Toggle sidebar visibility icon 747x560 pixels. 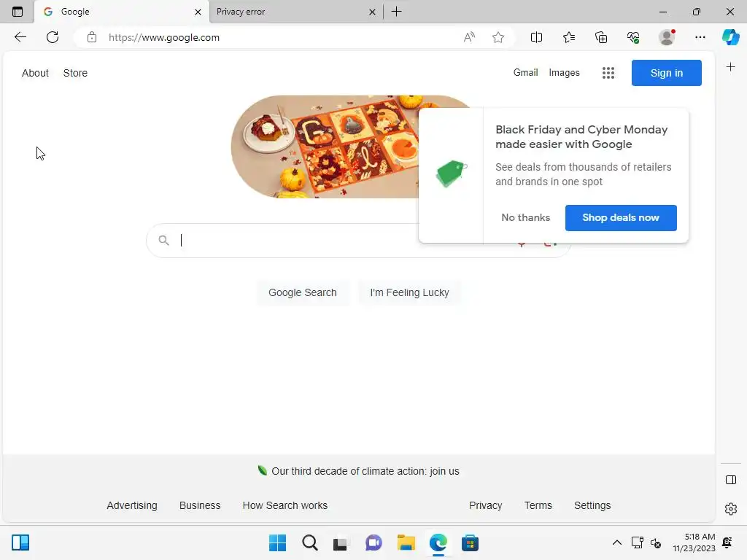click(x=730, y=480)
